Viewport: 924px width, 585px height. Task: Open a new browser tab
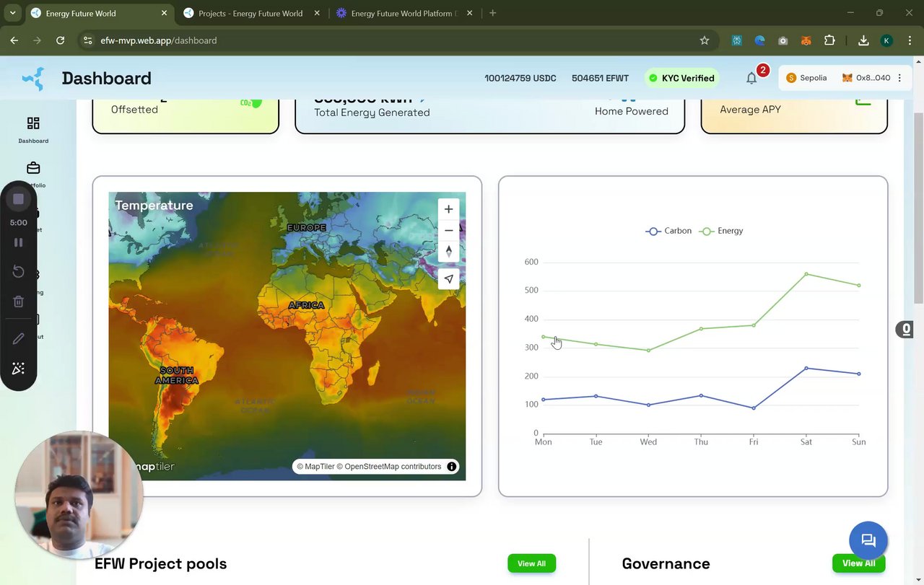(x=493, y=13)
